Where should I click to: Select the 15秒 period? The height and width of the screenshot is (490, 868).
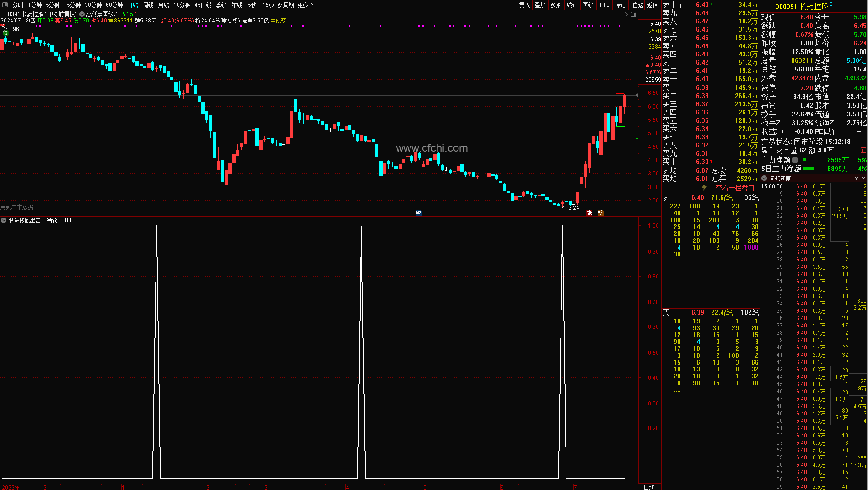[x=268, y=5]
